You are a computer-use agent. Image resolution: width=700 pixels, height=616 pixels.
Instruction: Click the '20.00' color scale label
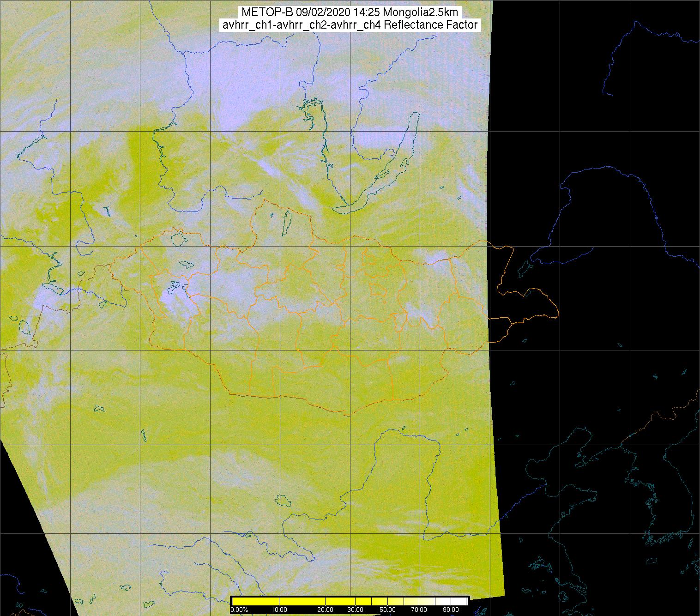(326, 610)
